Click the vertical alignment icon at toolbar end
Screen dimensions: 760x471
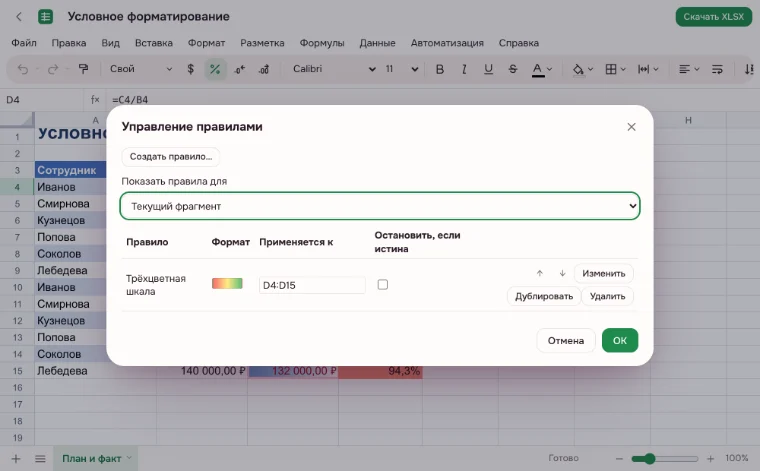(x=749, y=69)
